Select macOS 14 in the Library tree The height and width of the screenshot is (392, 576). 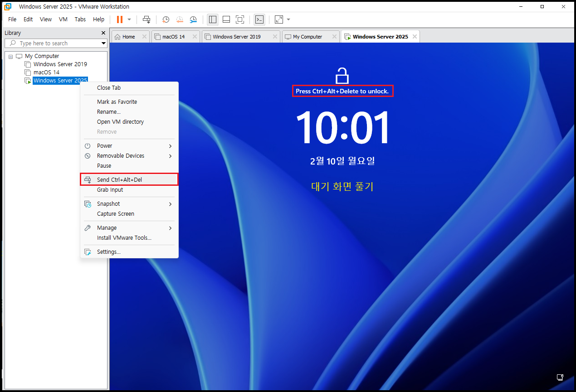(46, 73)
